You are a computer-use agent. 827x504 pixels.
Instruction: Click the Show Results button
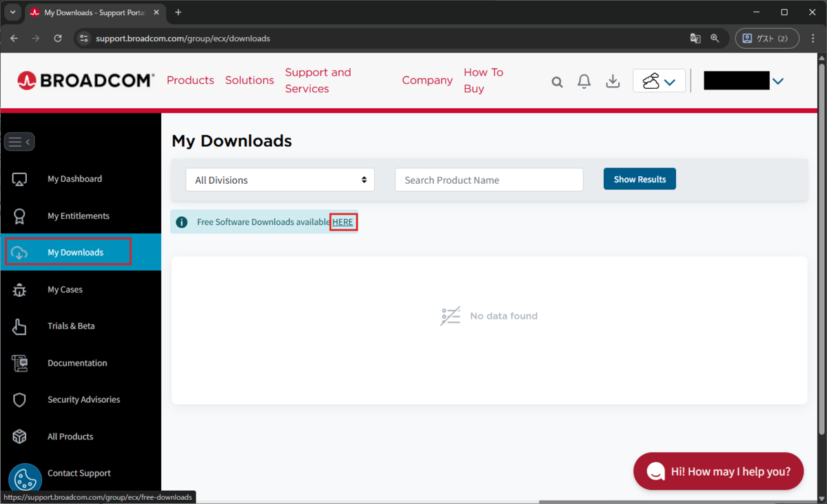[x=640, y=179]
